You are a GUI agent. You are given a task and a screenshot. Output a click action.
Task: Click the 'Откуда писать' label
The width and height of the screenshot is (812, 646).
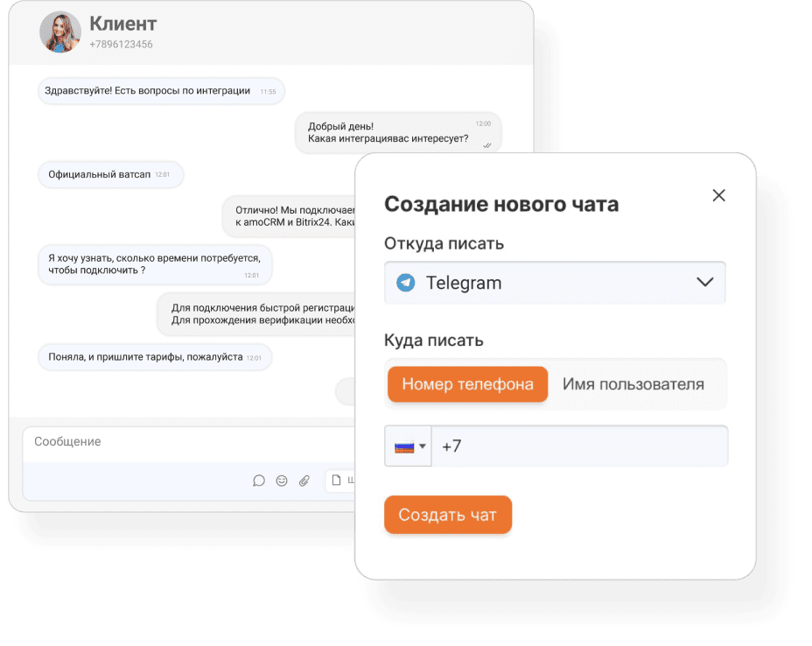coord(444,243)
